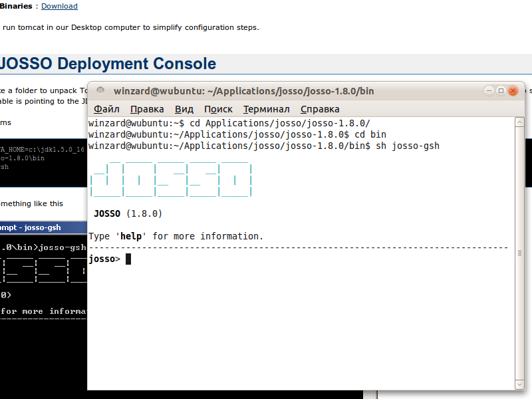
Task: Click the terminal scrollbar up arrow
Action: point(519,122)
